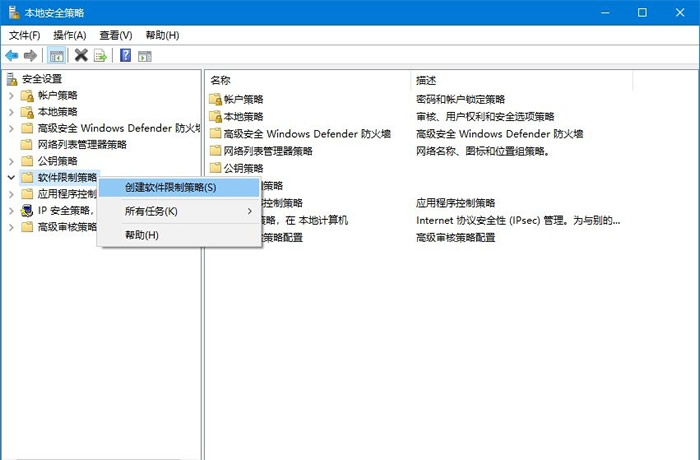Click 公钥策略 folder icon in tree
The image size is (700, 460).
[x=27, y=161]
